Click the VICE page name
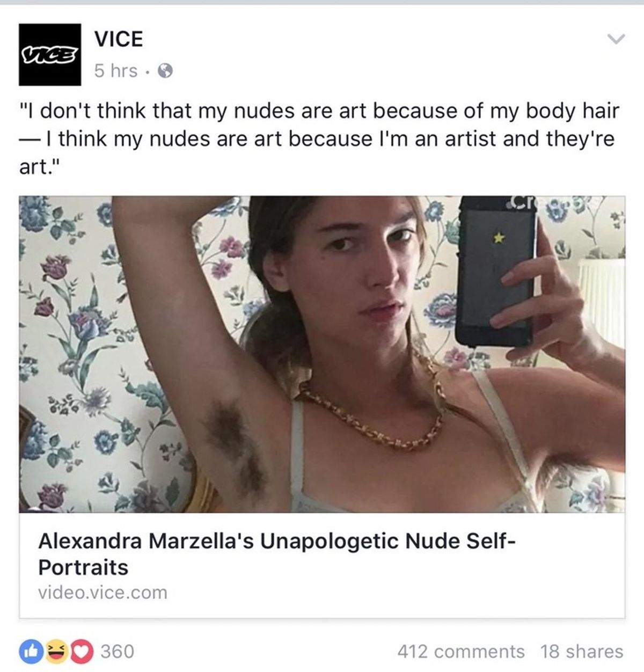 coord(119,39)
